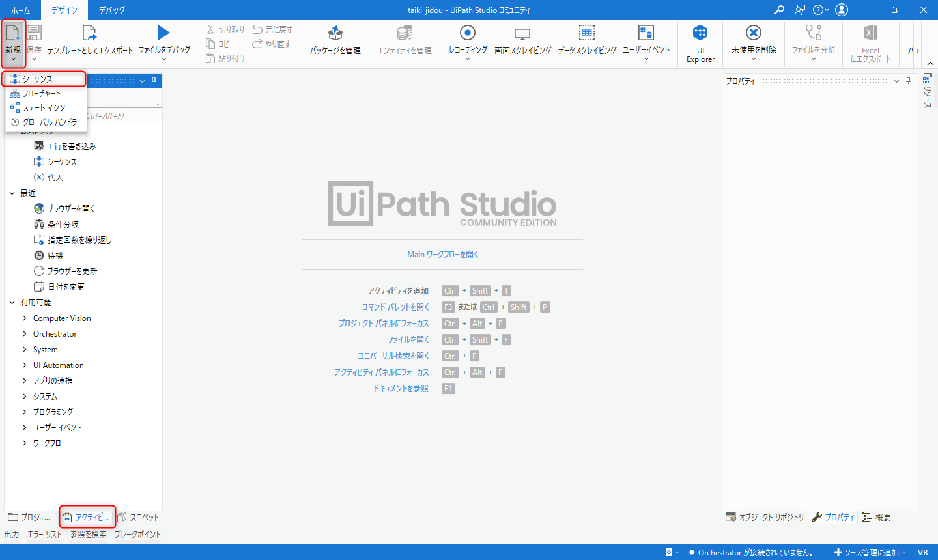The height and width of the screenshot is (560, 938).
Task: Choose Global Handler (グローバル ハンドラー) from menu
Action: tap(45, 122)
